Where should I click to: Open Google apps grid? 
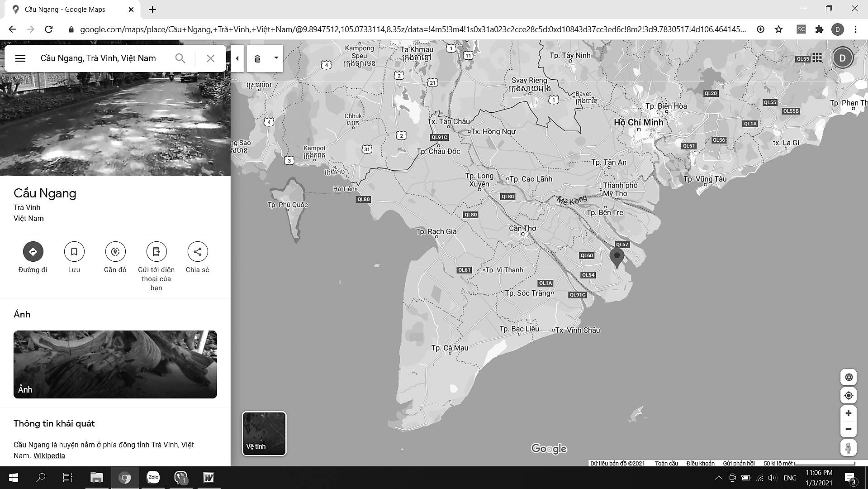click(817, 58)
